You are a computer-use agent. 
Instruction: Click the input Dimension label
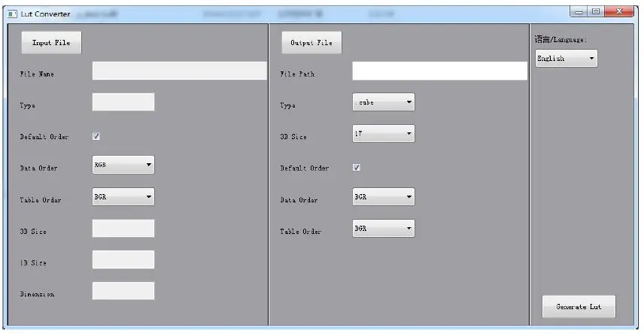pyautogui.click(x=37, y=294)
